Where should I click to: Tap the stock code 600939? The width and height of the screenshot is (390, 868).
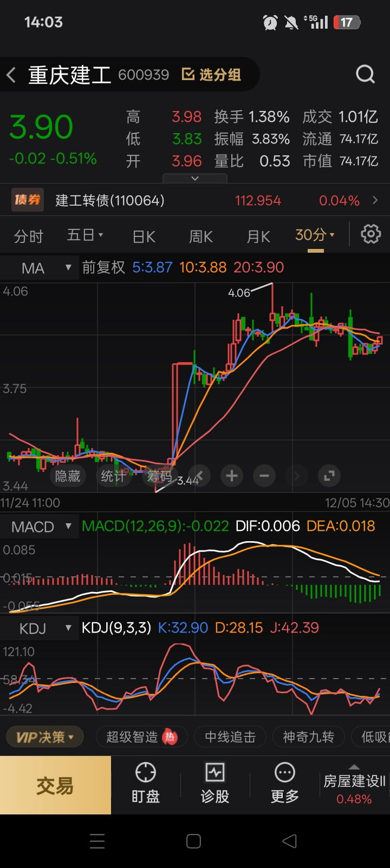144,75
